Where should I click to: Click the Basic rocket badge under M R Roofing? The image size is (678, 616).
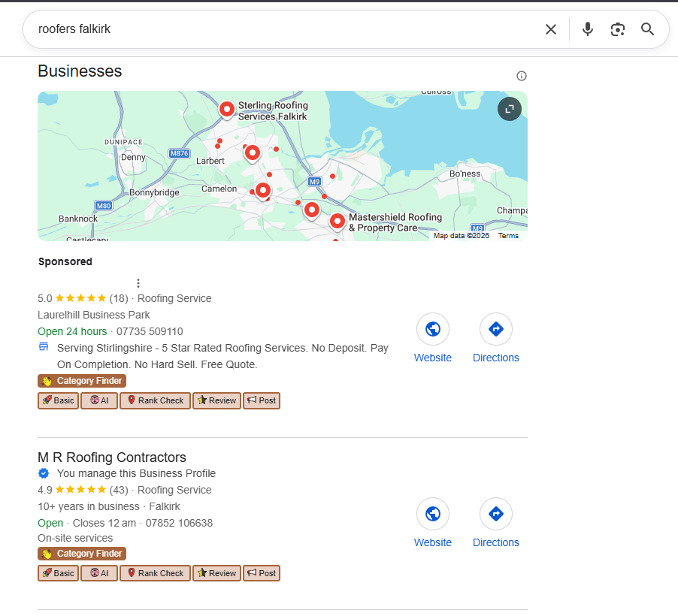tap(58, 572)
